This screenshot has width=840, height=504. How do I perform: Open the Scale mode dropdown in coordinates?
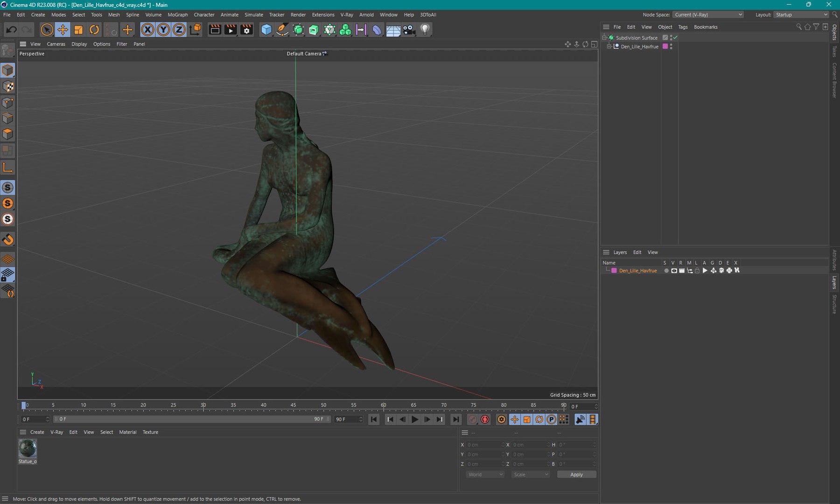pyautogui.click(x=531, y=475)
